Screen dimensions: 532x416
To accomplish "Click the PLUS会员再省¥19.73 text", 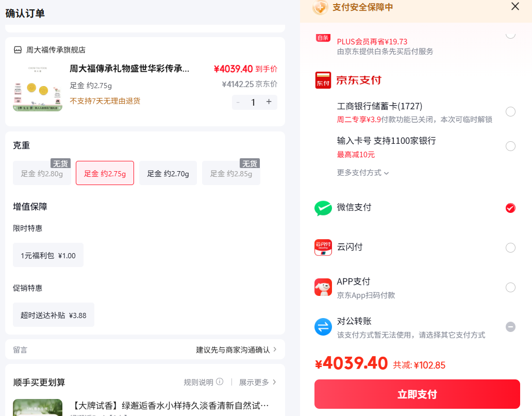I will (x=372, y=41).
